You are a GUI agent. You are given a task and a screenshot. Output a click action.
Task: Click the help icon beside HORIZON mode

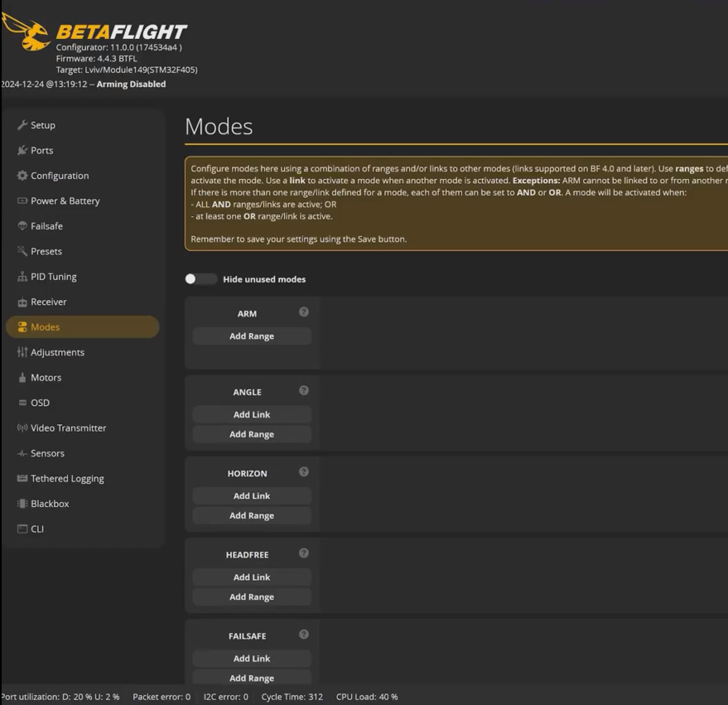pos(304,472)
